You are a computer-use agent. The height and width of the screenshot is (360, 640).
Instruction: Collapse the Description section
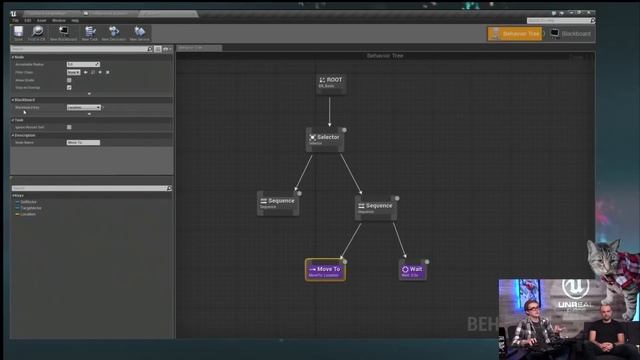point(13,136)
